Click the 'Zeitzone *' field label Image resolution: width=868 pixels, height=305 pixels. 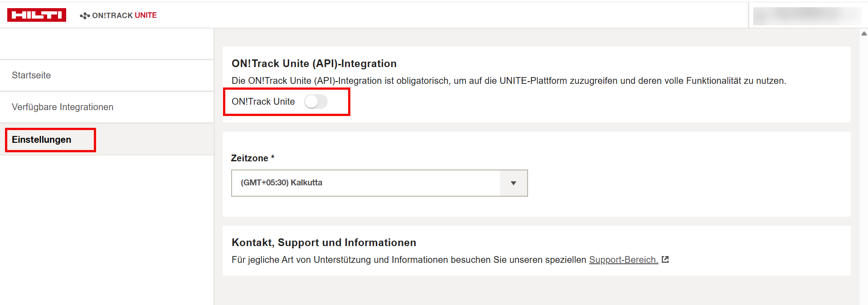click(x=252, y=158)
